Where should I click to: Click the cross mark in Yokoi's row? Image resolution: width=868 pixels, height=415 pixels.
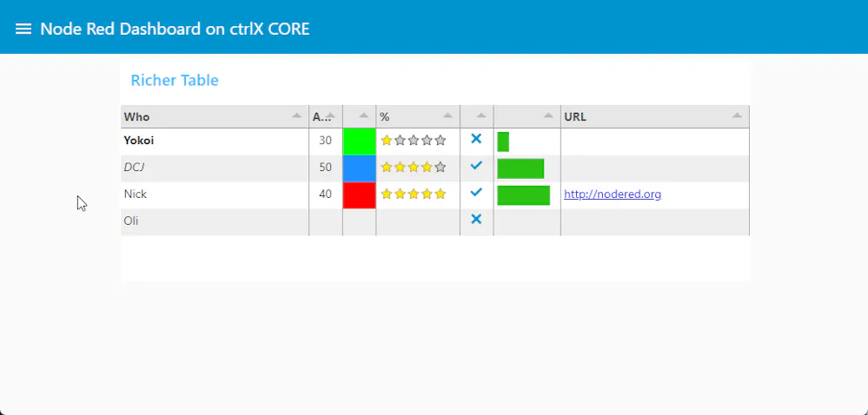point(476,139)
